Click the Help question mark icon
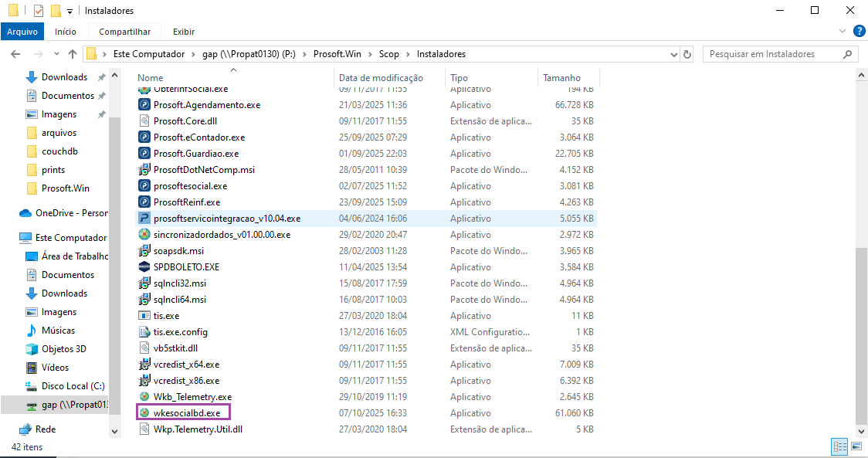 [x=859, y=32]
